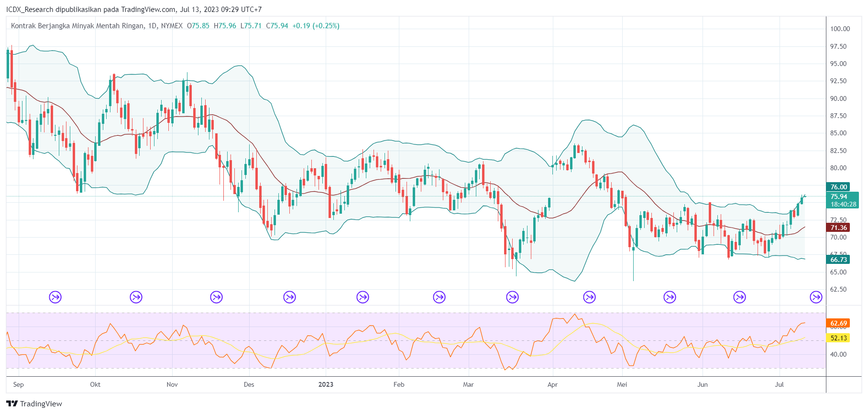Screen dimensions: 868x414
Task: Click the orange RSI value tag 62.69
Action: coord(838,323)
